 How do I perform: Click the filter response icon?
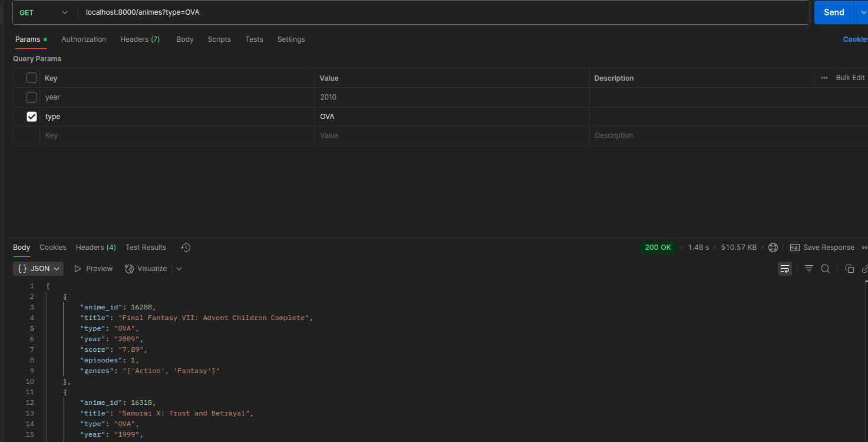[x=809, y=269]
